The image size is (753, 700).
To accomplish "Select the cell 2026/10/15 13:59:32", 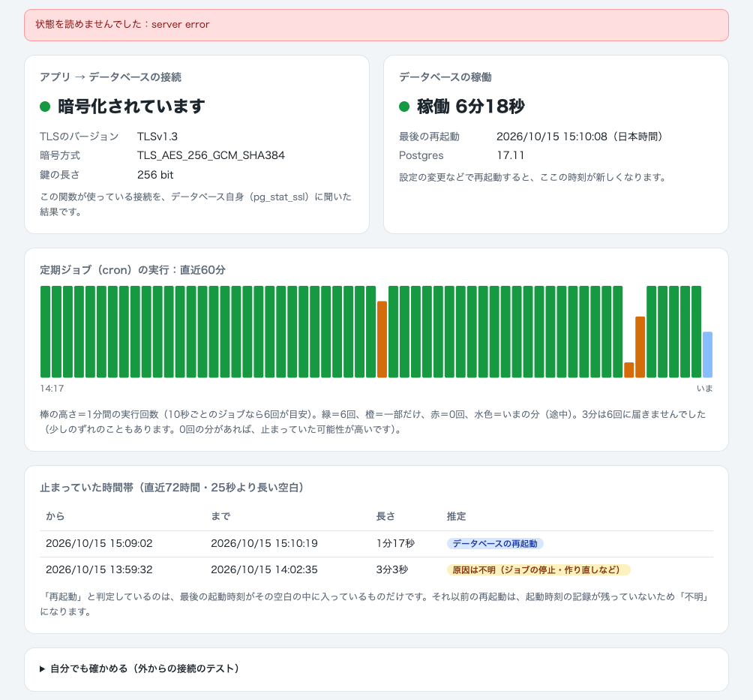I will point(99,569).
